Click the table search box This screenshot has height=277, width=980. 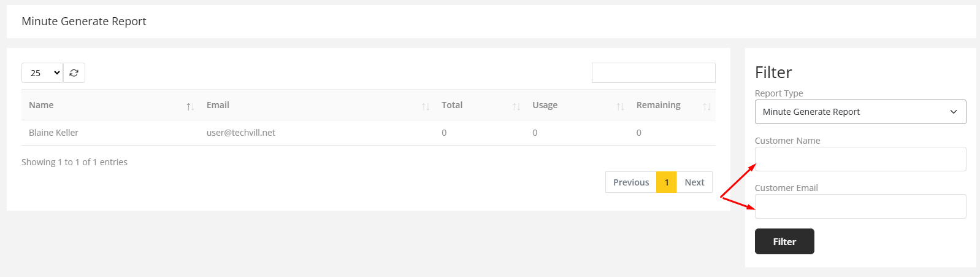point(653,73)
